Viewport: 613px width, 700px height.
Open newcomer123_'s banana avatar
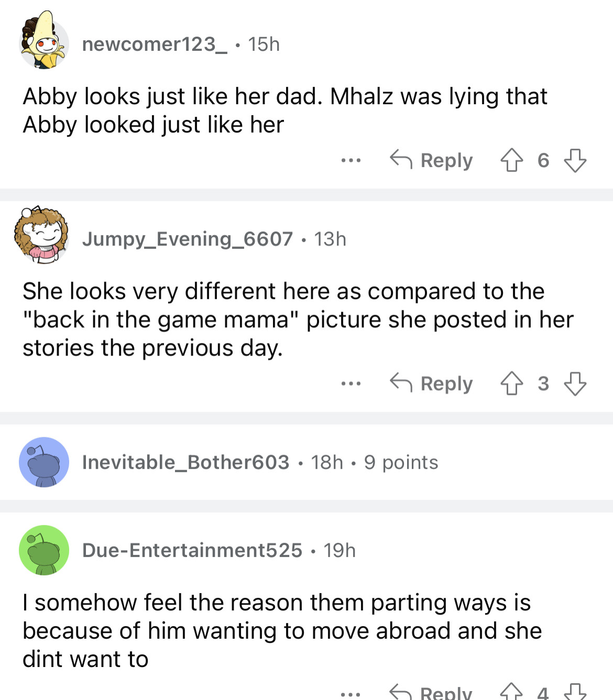(44, 42)
